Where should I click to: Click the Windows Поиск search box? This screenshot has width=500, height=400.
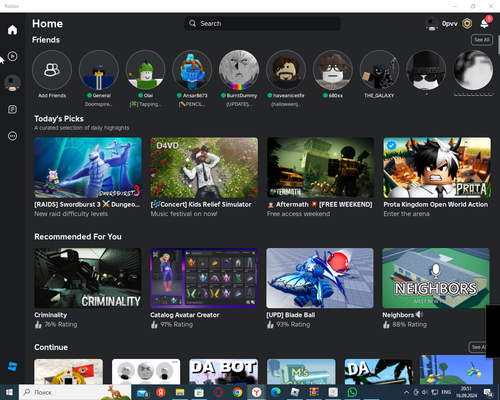coord(75,392)
